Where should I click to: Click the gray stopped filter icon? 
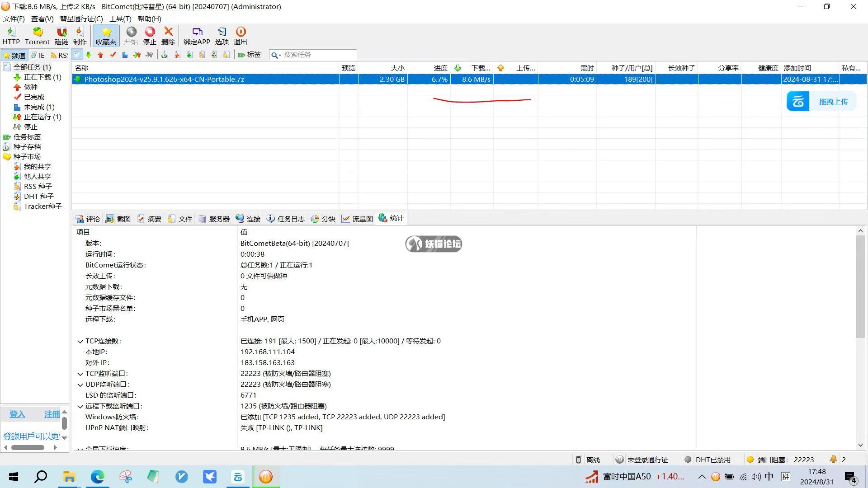pos(149,55)
